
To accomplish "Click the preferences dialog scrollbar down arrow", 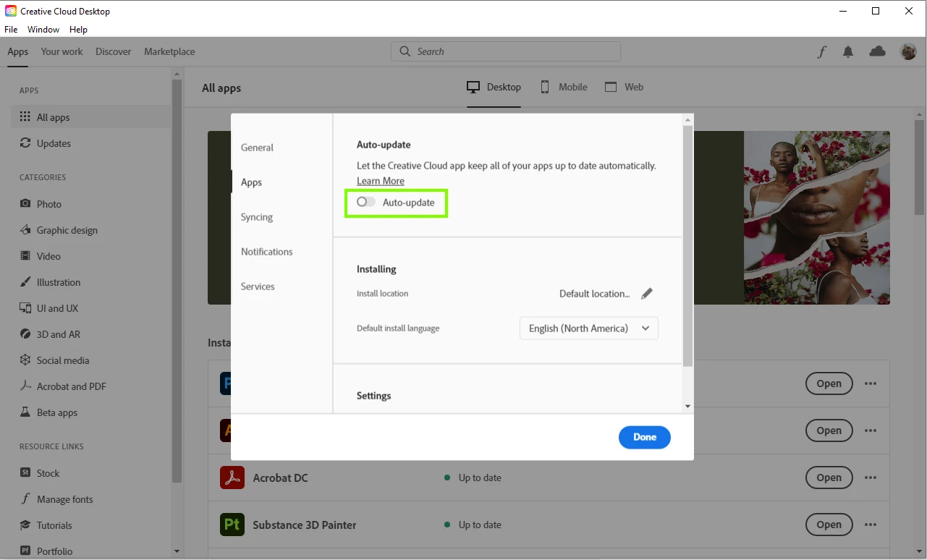I will click(x=687, y=407).
